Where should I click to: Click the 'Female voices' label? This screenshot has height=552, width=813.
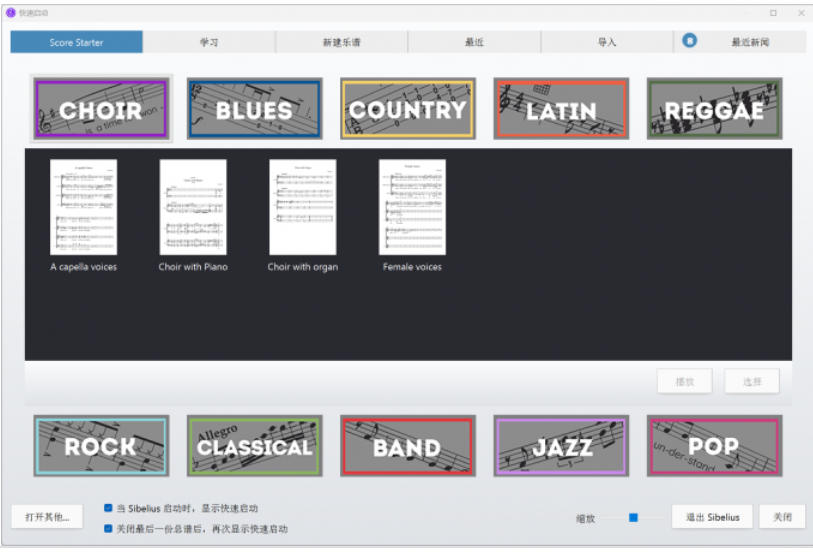tap(412, 267)
